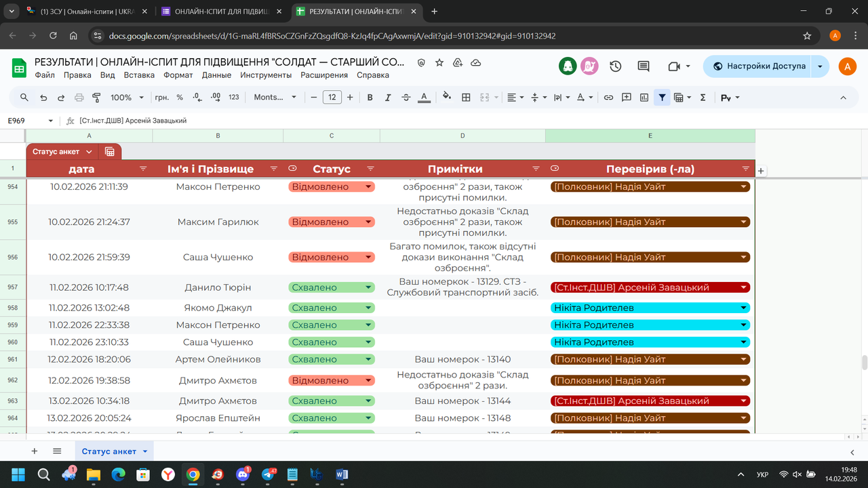Decrease font size with minus button
Screen dimensions: 868x488
click(314, 98)
